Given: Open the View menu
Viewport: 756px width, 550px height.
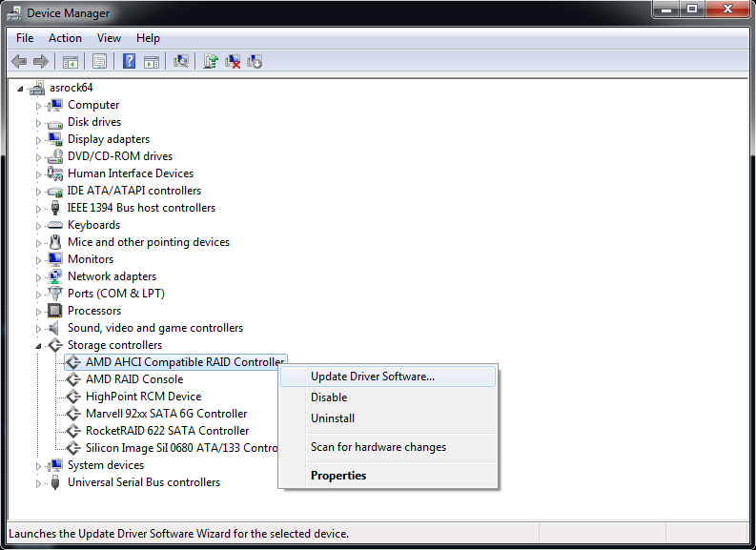Looking at the screenshot, I should (x=109, y=38).
